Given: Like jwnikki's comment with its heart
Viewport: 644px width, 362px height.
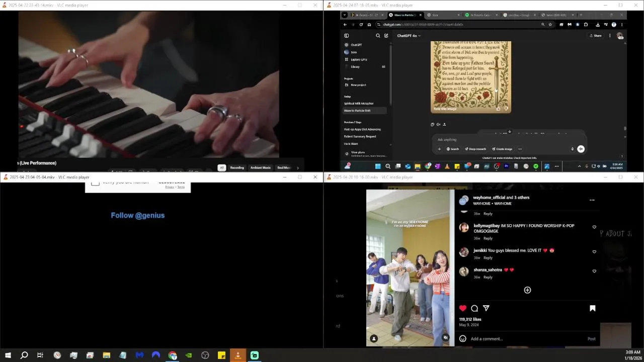Looking at the screenshot, I should pyautogui.click(x=594, y=252).
